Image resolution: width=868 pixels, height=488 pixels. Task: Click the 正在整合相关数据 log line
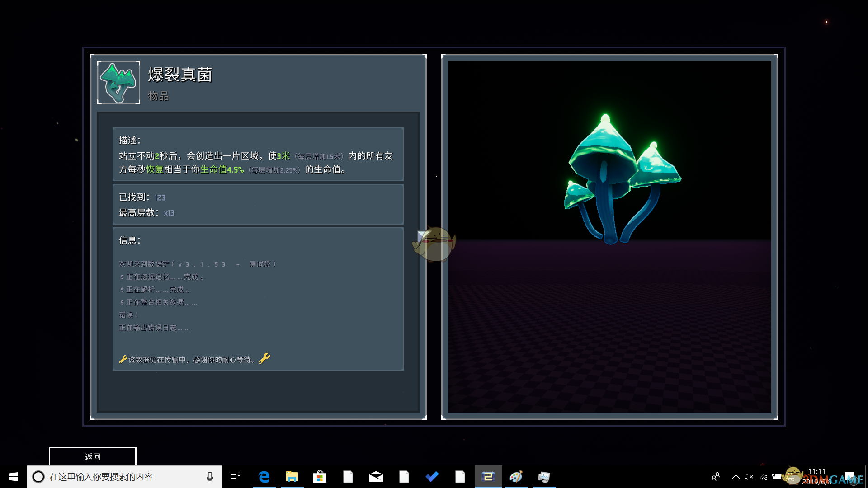point(158,302)
